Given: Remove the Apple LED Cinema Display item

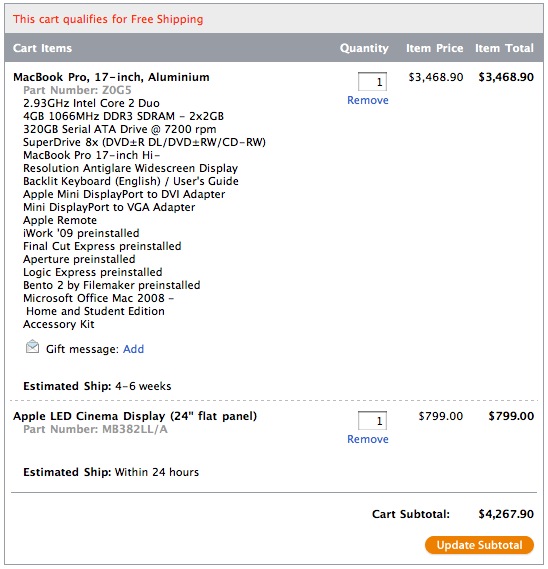Looking at the screenshot, I should tap(367, 439).
